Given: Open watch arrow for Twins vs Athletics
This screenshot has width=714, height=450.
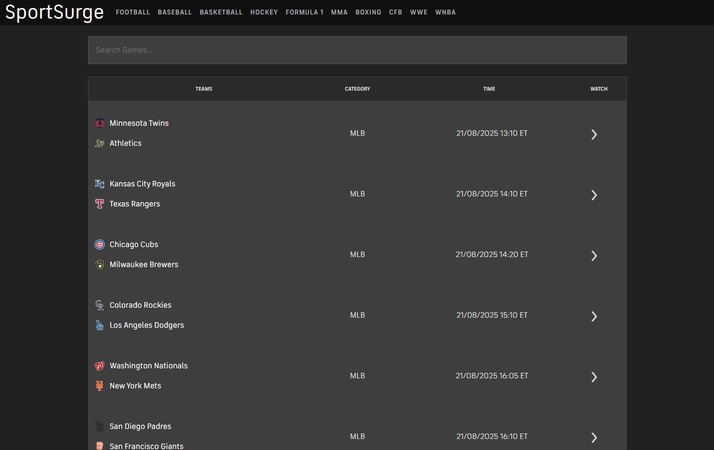Looking at the screenshot, I should [594, 134].
